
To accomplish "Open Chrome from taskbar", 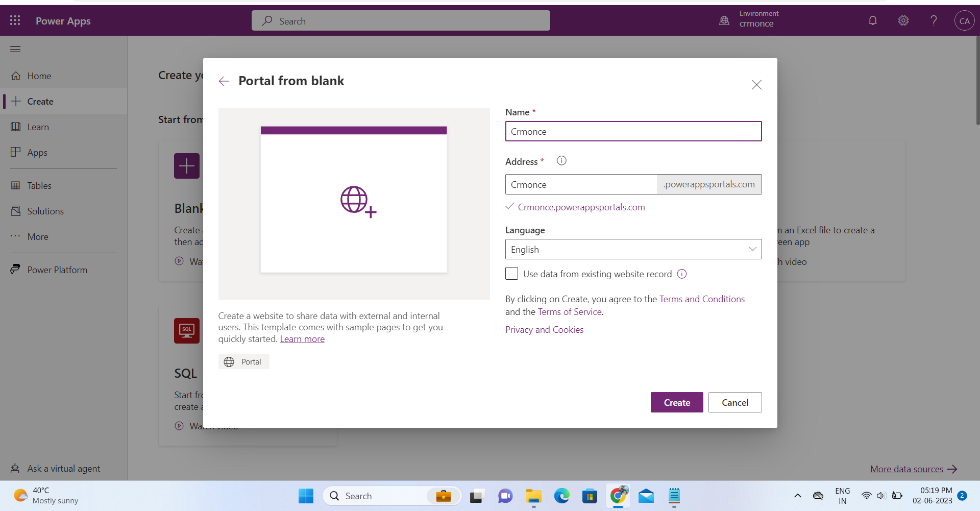I will (618, 496).
